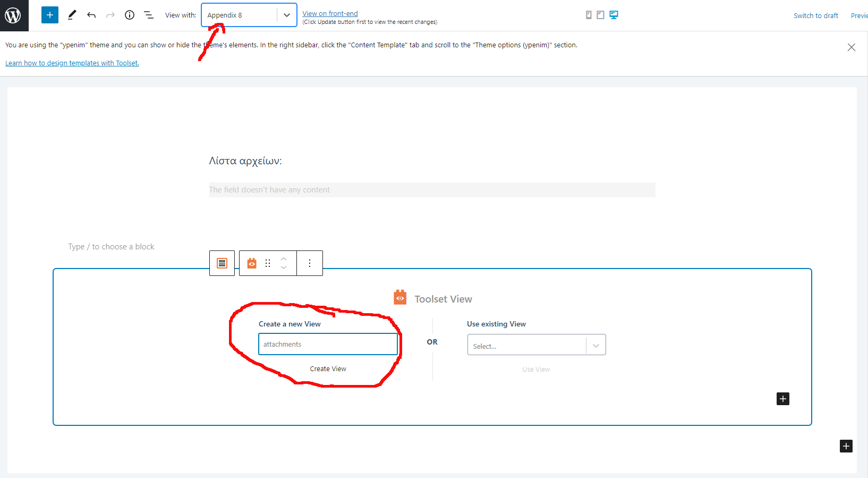Switch to tablet preview device icon
The image size is (868, 478).
[x=600, y=15]
